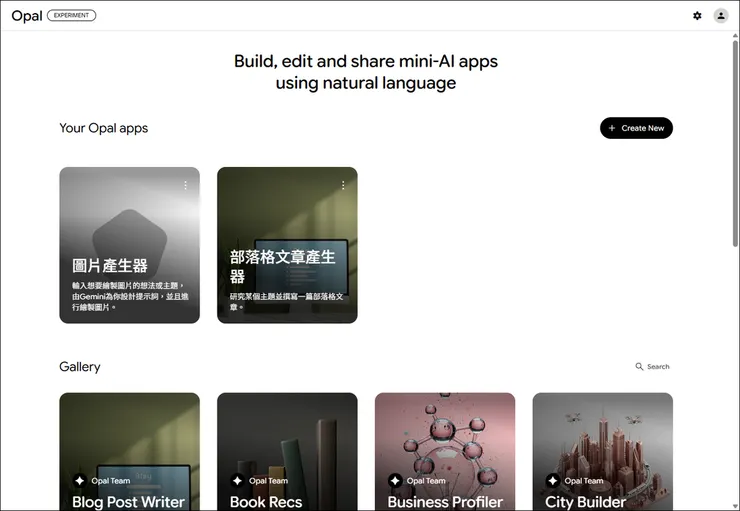740x511 pixels.
Task: Click the 部落格文章產生器 card description text
Action: pos(286,302)
